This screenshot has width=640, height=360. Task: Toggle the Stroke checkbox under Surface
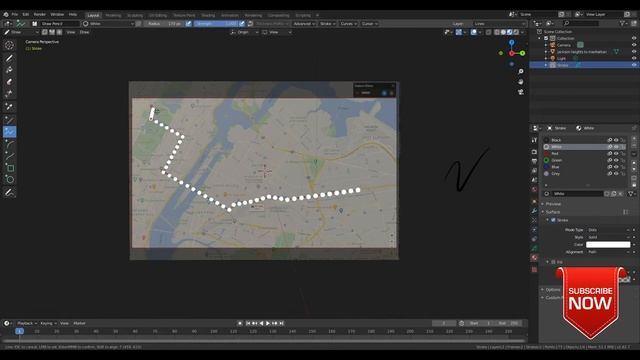point(553,220)
